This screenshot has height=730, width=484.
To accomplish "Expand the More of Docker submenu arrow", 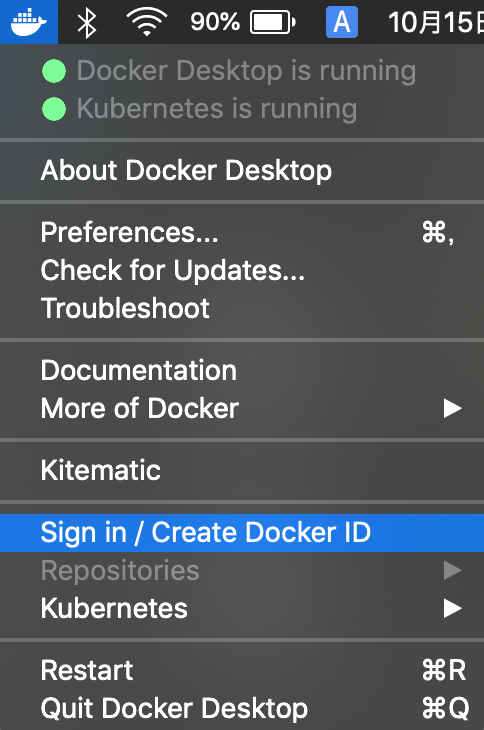I will [x=452, y=408].
